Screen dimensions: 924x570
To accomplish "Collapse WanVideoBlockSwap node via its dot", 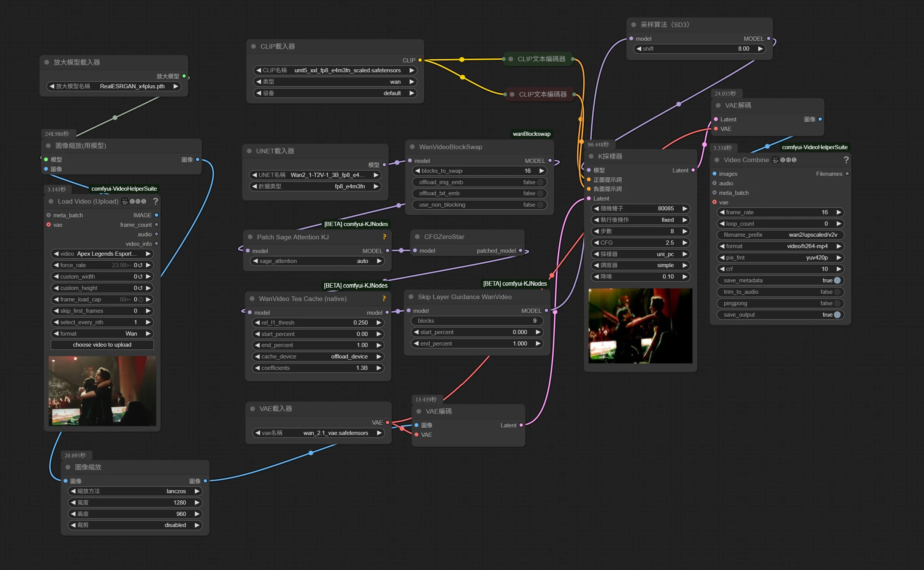I will pyautogui.click(x=412, y=147).
